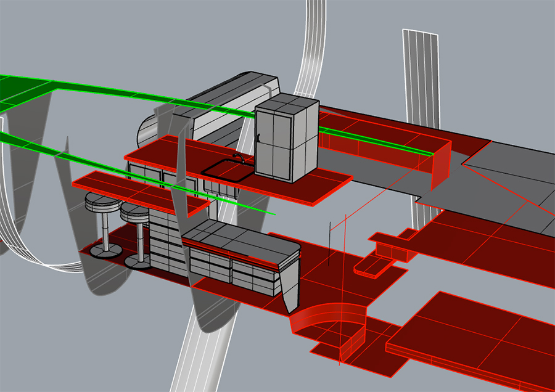Pick the right bar stool seat
555x392 pixels.
135,213
